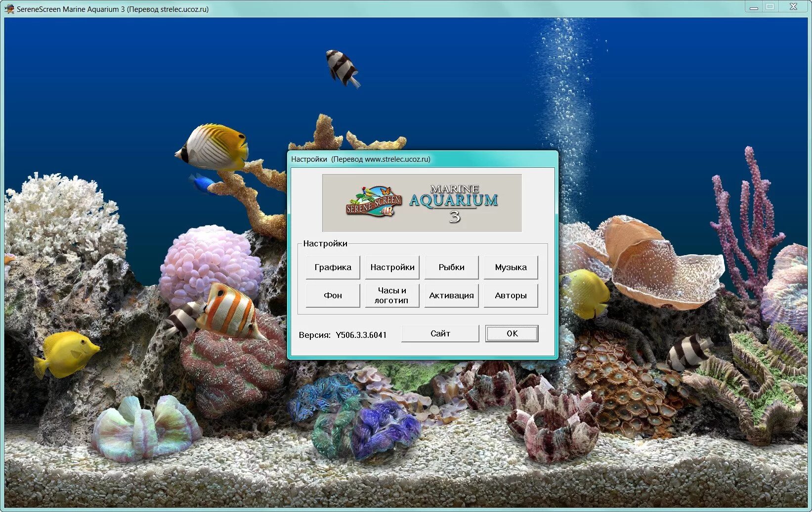Confirm with the OK button
The image size is (812, 512).
(x=512, y=333)
